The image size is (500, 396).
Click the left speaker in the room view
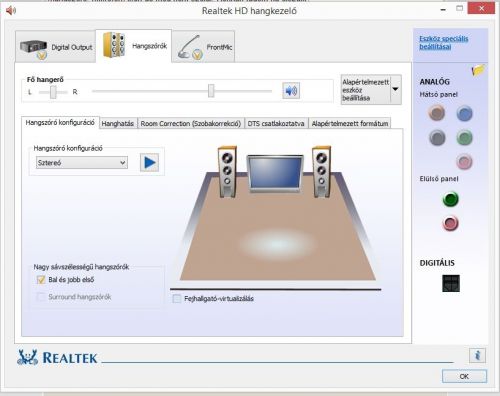tap(227, 172)
